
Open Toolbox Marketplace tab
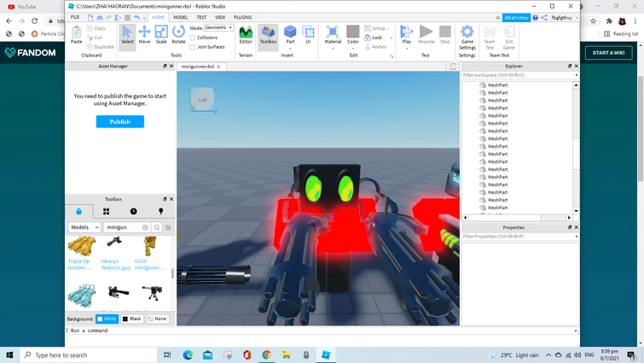click(x=78, y=211)
